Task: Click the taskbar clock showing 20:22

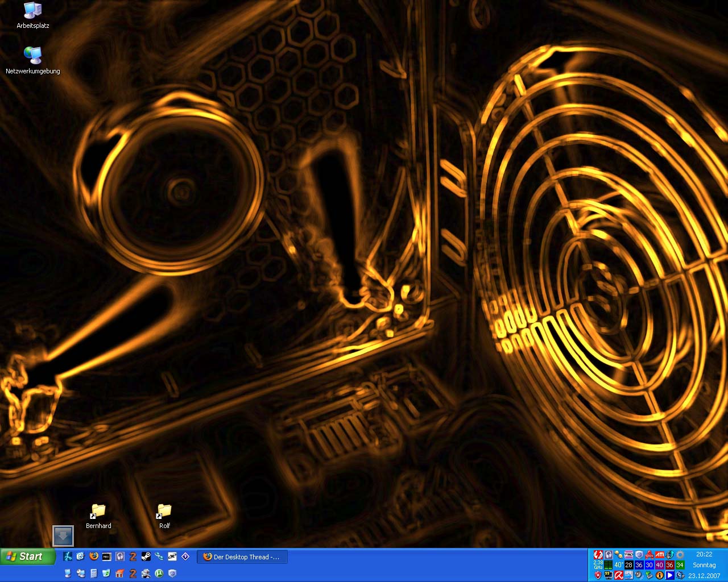Action: click(704, 554)
